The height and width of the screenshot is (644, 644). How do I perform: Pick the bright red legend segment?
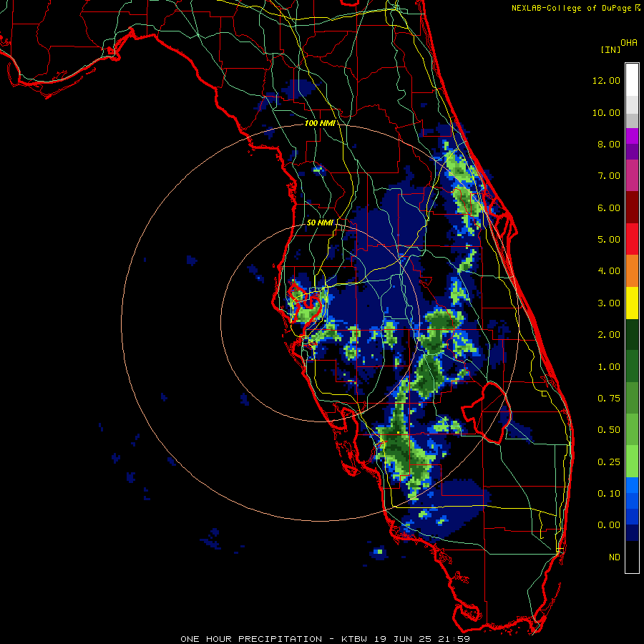tap(632, 239)
